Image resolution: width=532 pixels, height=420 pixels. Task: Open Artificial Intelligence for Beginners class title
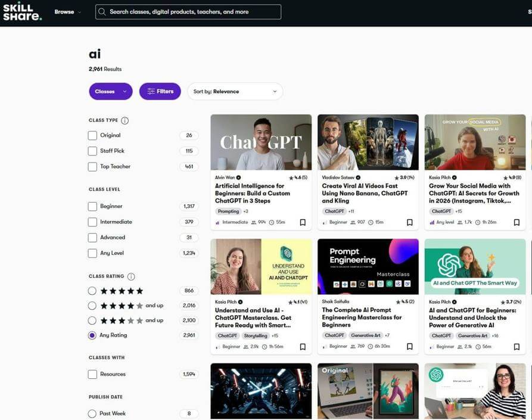tap(253, 194)
